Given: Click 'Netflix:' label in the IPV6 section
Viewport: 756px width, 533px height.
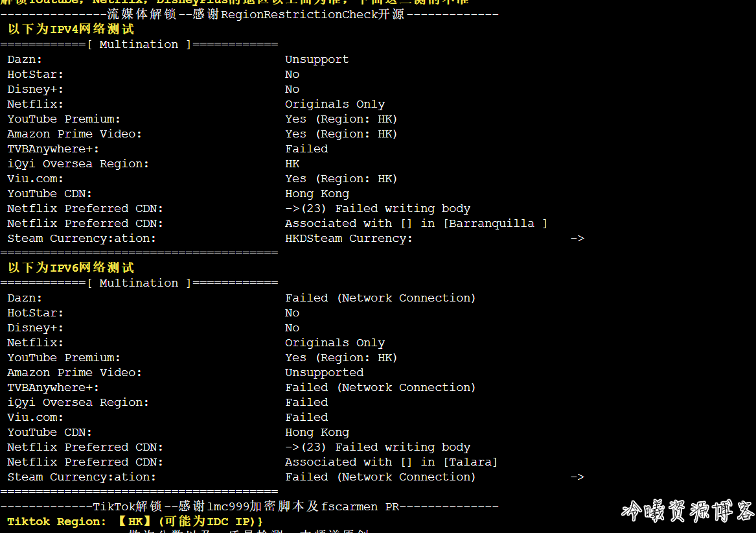Looking at the screenshot, I should click(35, 343).
